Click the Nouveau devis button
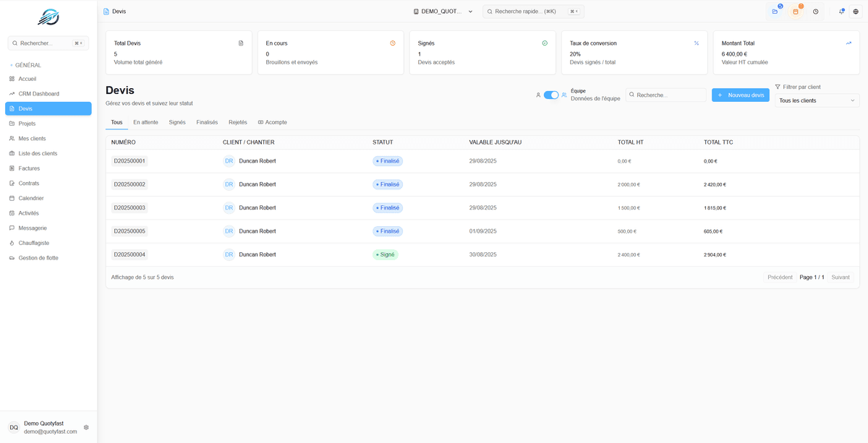This screenshot has width=868, height=443. [740, 95]
